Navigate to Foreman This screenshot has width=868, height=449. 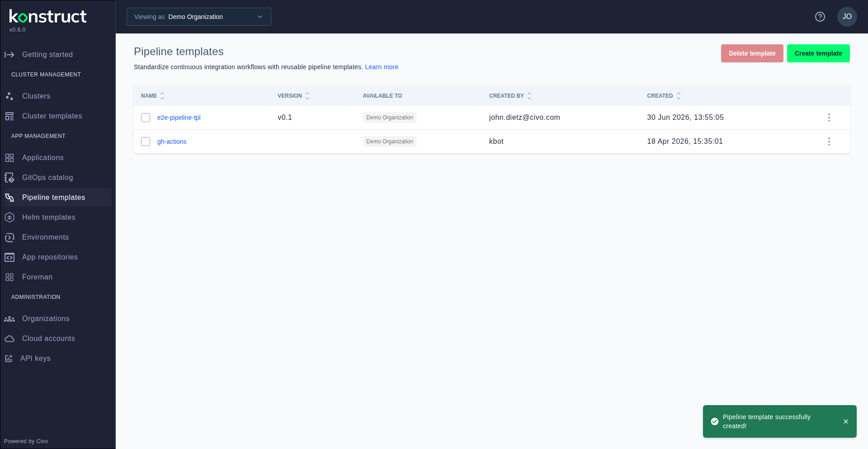tap(58, 277)
